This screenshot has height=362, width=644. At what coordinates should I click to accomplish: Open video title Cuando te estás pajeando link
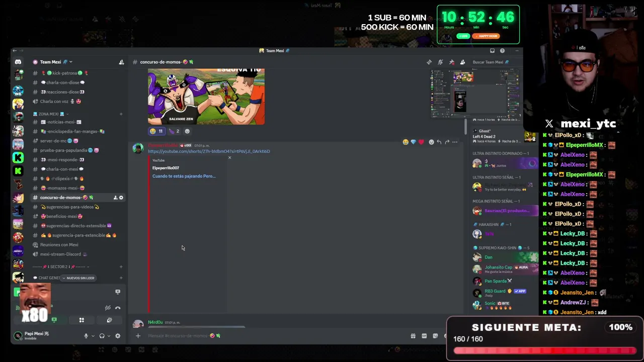[184, 176]
